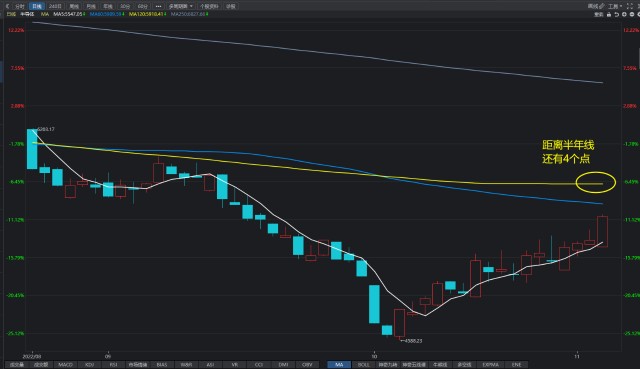Select the ASI indicator tab
This screenshot has width=640, height=369.
click(x=210, y=365)
